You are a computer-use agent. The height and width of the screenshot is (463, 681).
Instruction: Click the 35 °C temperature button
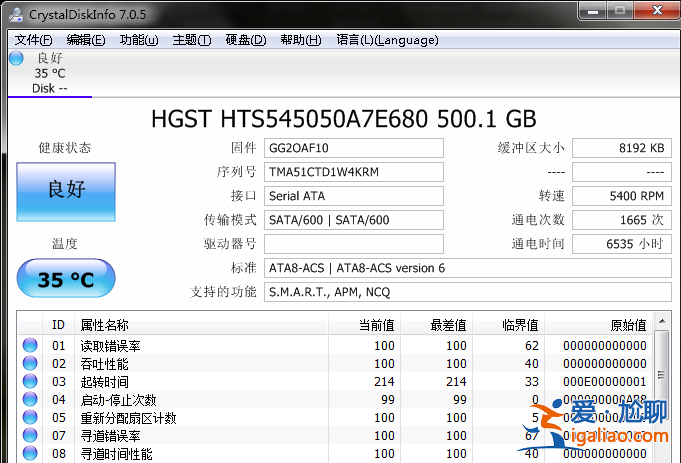click(x=66, y=278)
